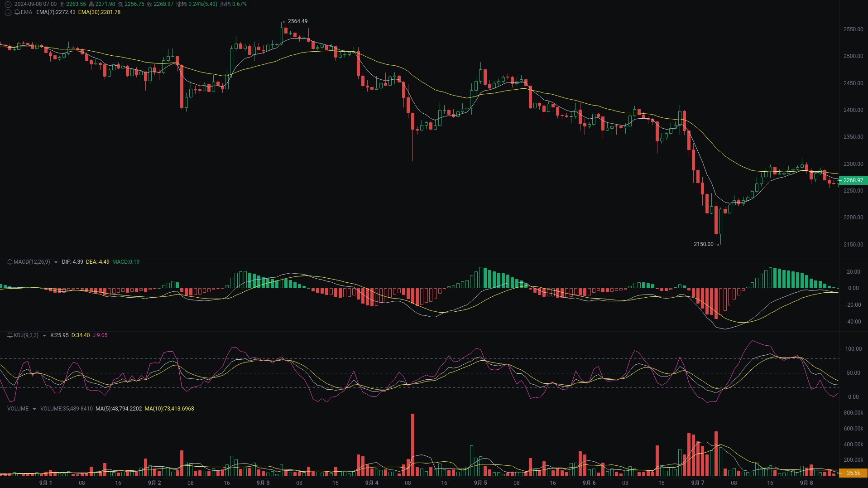Click the VOLUME:35,489.8410 readout
This screenshot has width=868, height=488.
tap(67, 409)
